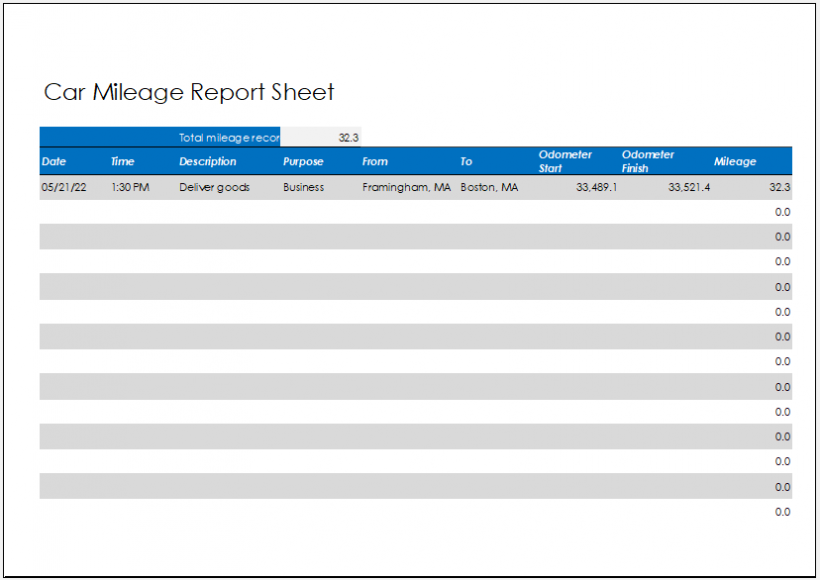Select the To column header

tap(466, 161)
